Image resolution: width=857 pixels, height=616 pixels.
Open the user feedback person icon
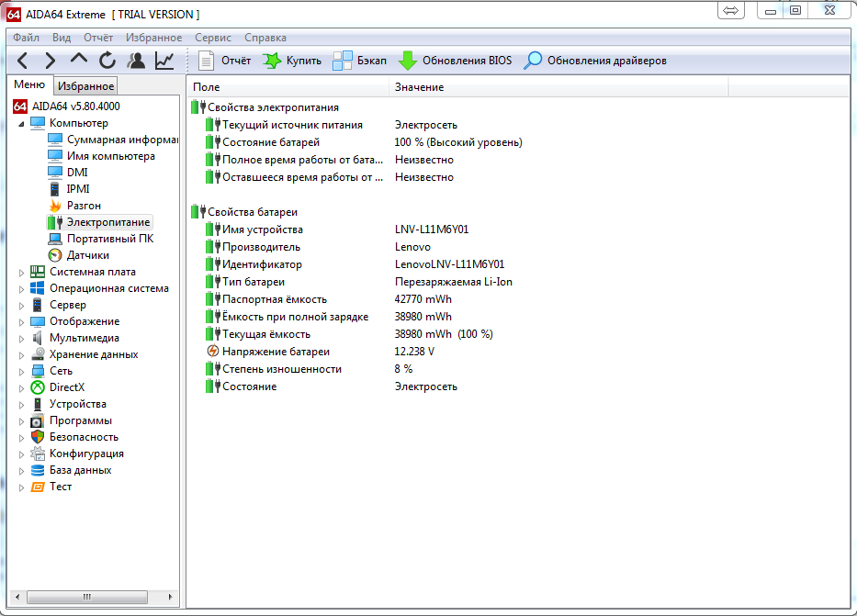click(136, 61)
